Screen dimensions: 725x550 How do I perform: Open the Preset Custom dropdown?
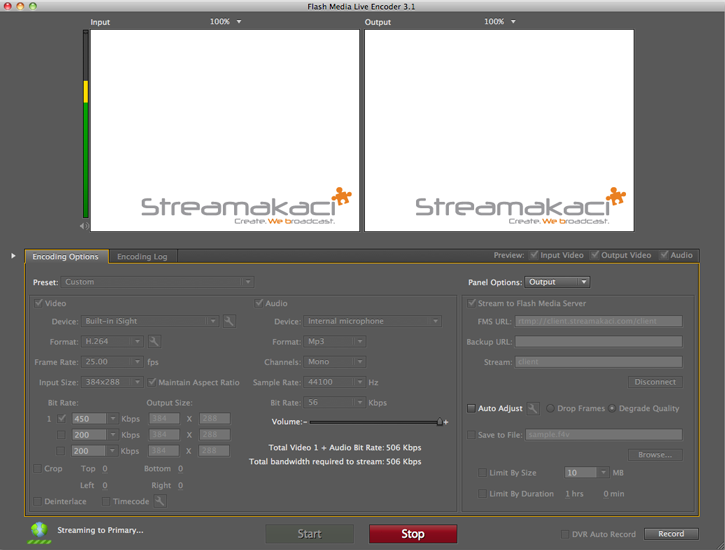click(157, 282)
